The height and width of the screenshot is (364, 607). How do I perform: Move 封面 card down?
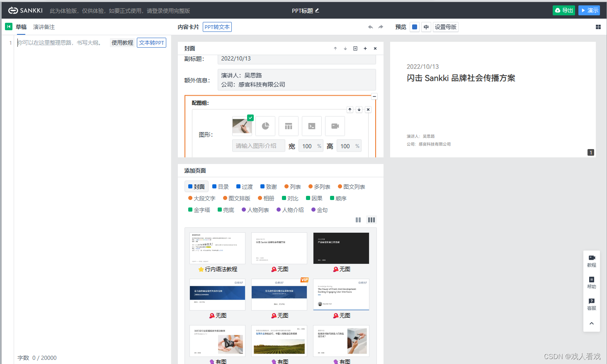[345, 48]
